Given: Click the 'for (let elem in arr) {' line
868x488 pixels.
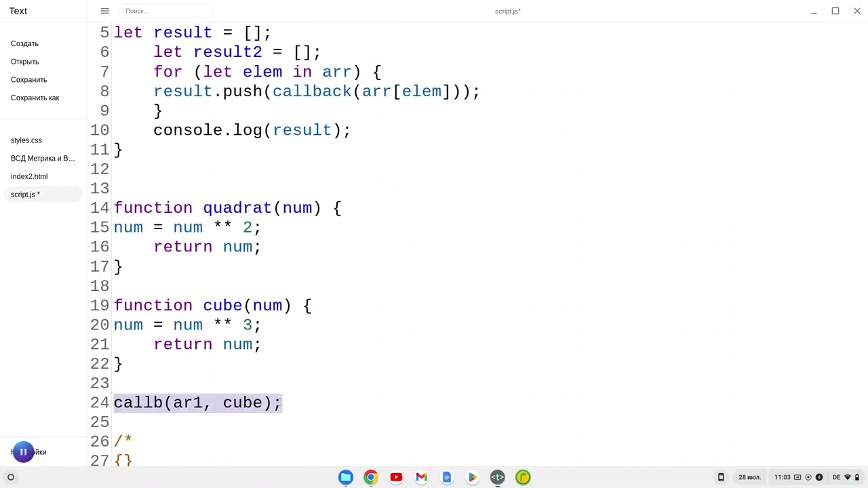Looking at the screenshot, I should [267, 72].
